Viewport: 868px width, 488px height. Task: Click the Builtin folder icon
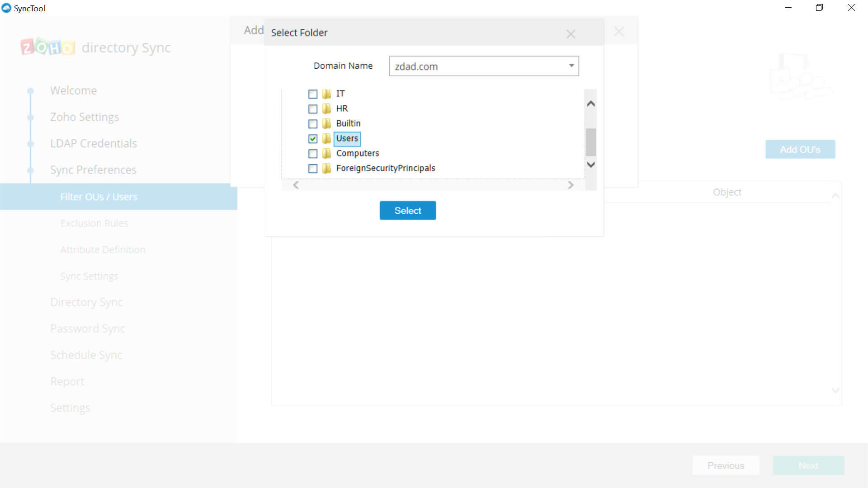click(326, 124)
